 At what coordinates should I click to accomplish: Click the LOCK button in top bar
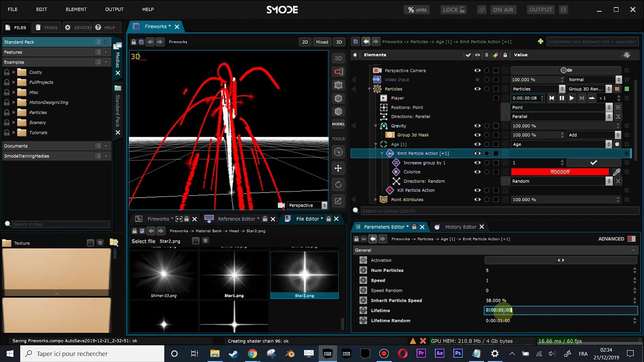point(453,10)
